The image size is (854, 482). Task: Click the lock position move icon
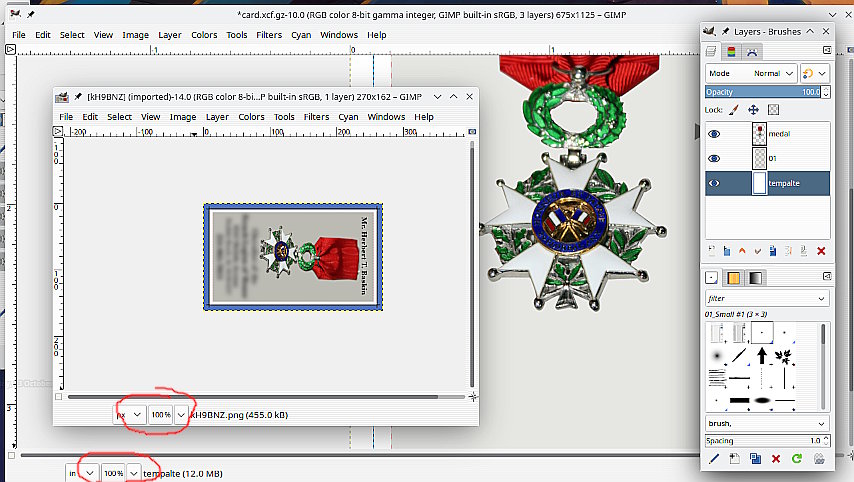click(x=753, y=110)
